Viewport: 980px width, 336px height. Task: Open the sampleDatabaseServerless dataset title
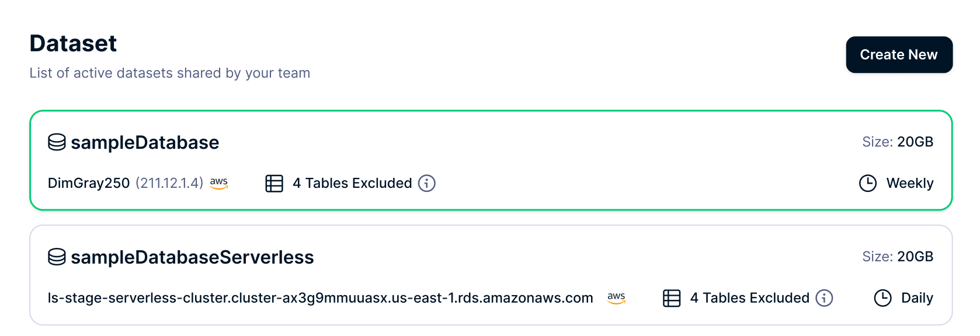pos(192,257)
